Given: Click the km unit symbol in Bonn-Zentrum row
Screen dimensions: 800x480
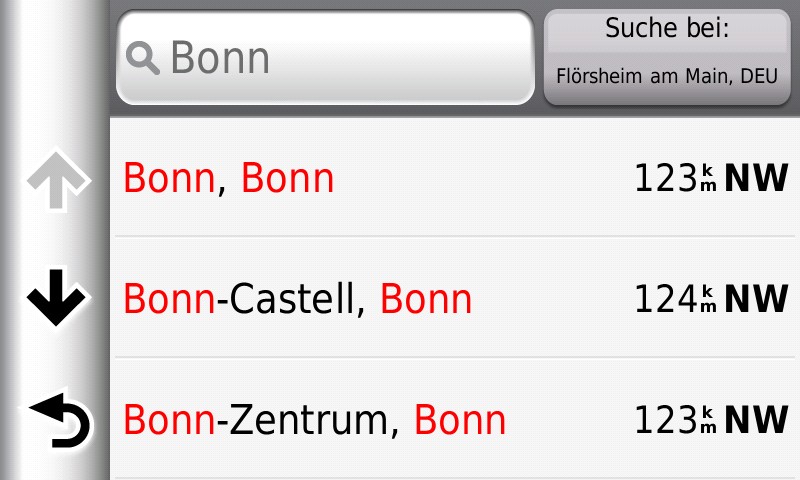Looking at the screenshot, I should coord(708,420).
